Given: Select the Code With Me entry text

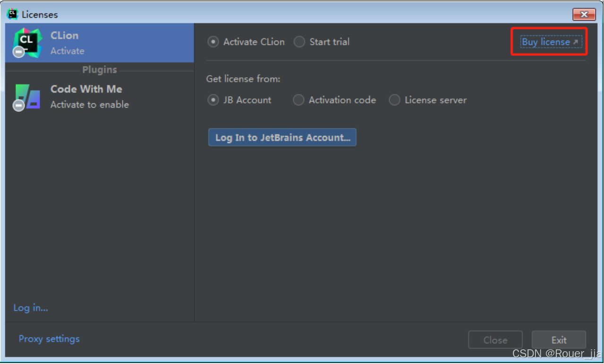Looking at the screenshot, I should 86,89.
